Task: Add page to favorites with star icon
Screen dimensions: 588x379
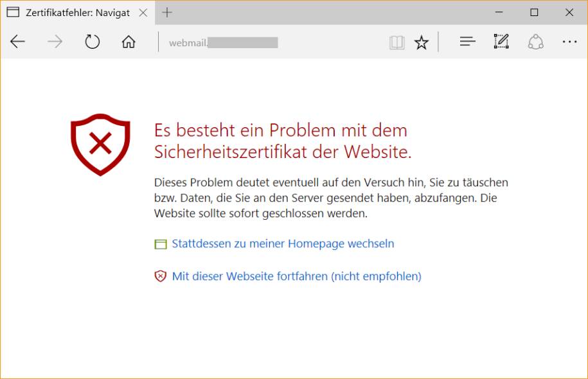Action: [422, 42]
